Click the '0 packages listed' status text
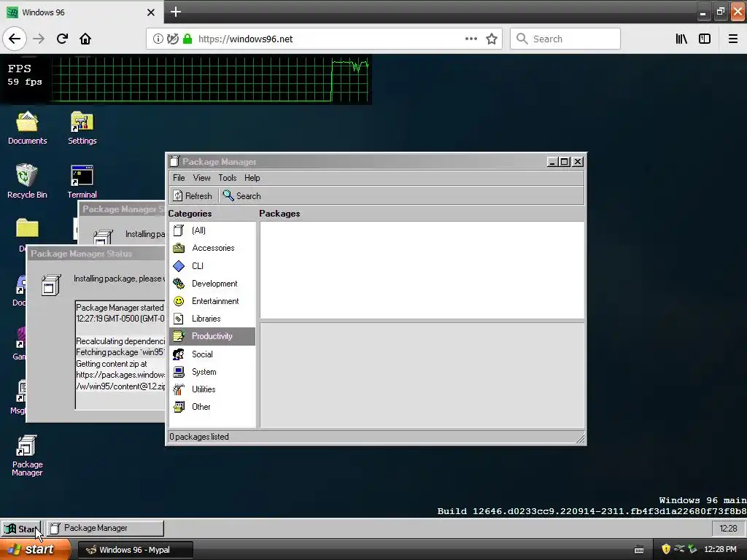 [199, 437]
